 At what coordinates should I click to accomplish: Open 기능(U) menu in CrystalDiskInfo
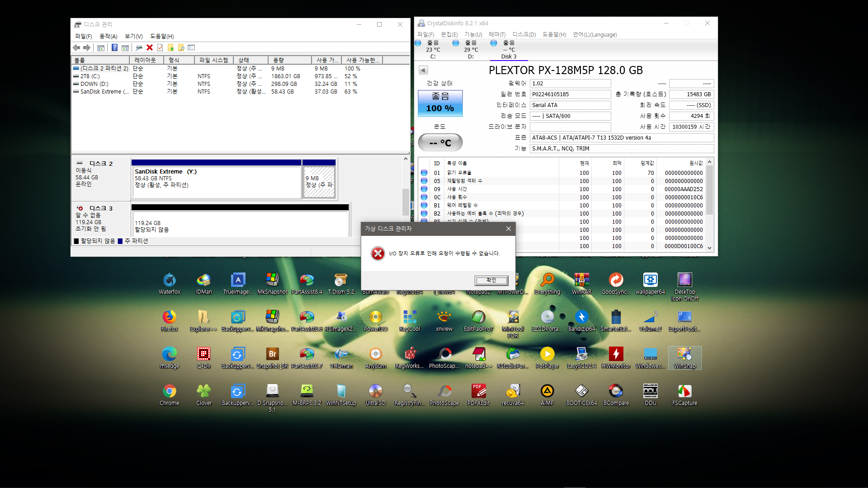click(x=473, y=35)
